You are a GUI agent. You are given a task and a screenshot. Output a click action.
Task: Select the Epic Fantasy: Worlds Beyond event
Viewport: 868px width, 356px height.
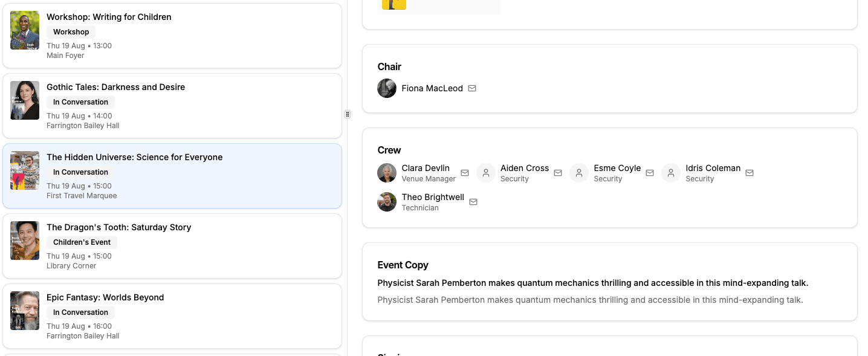(172, 316)
